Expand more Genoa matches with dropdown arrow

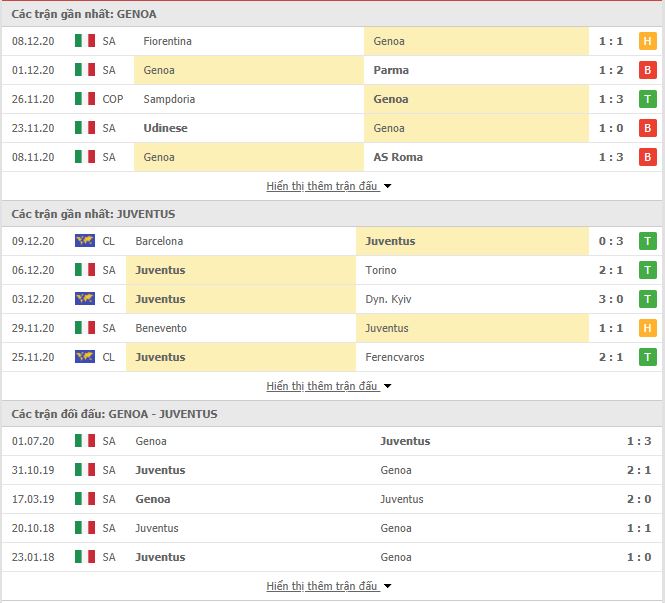pos(387,186)
